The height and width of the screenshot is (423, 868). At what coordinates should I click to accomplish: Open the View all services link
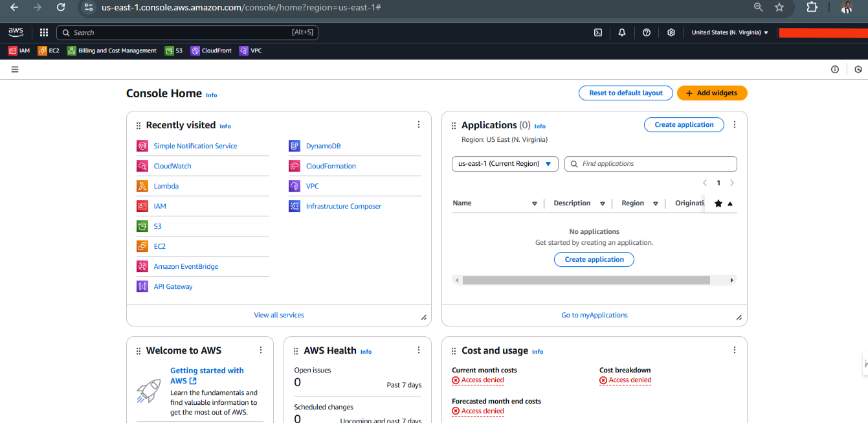(x=279, y=314)
